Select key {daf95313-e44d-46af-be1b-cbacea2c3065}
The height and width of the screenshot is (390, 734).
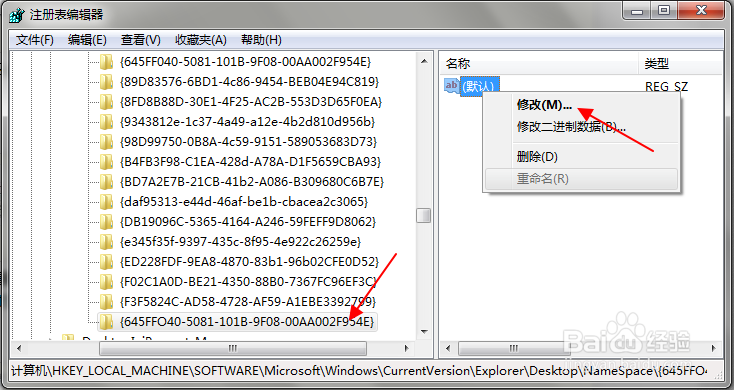coord(244,202)
